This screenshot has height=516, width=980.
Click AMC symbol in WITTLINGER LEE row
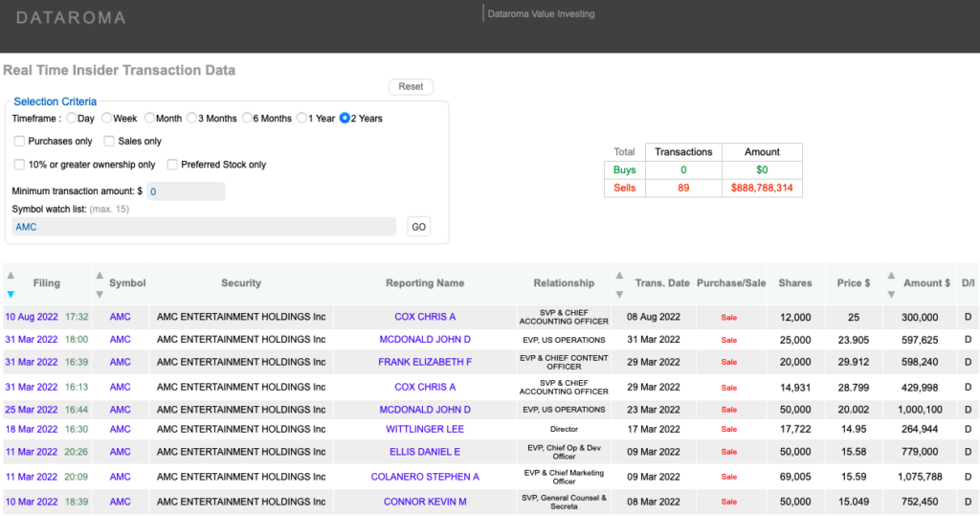pos(120,429)
